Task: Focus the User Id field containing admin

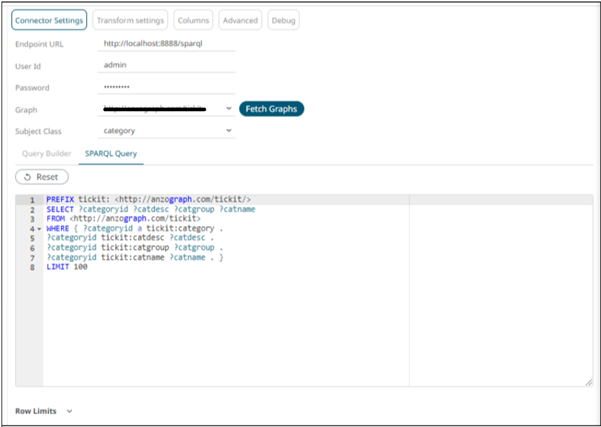Action: [168, 65]
